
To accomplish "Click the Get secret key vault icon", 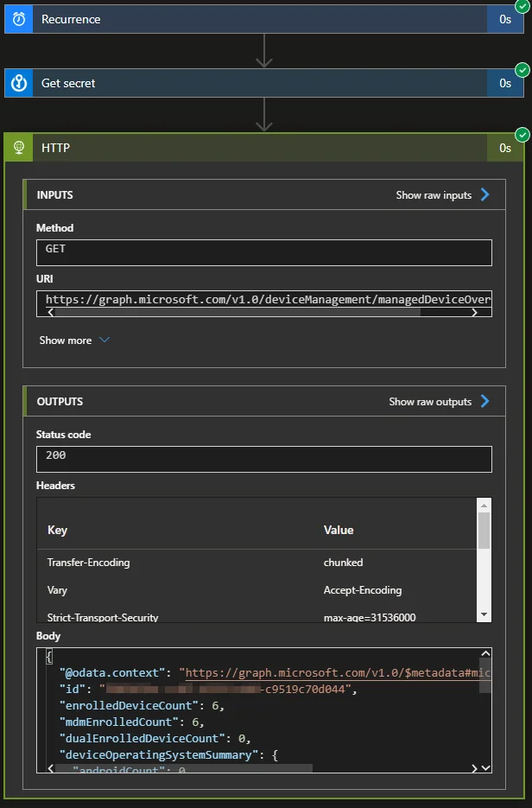I will (x=19, y=83).
